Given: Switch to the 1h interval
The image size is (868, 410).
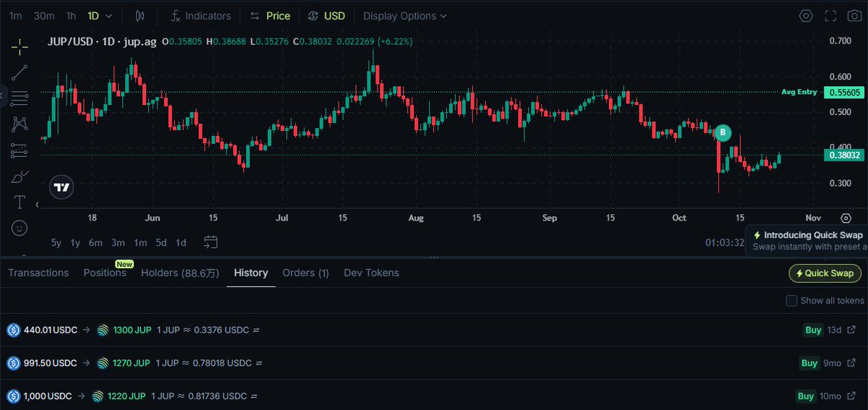Looking at the screenshot, I should [x=71, y=15].
